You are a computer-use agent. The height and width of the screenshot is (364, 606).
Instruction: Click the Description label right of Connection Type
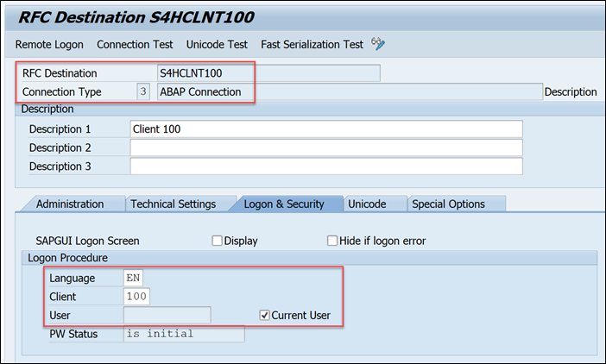point(571,92)
